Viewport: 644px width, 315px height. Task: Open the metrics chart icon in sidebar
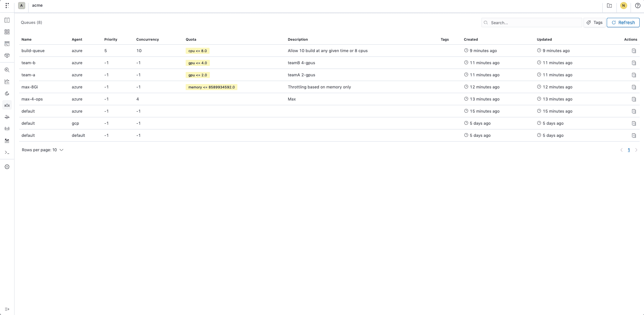tap(7, 81)
